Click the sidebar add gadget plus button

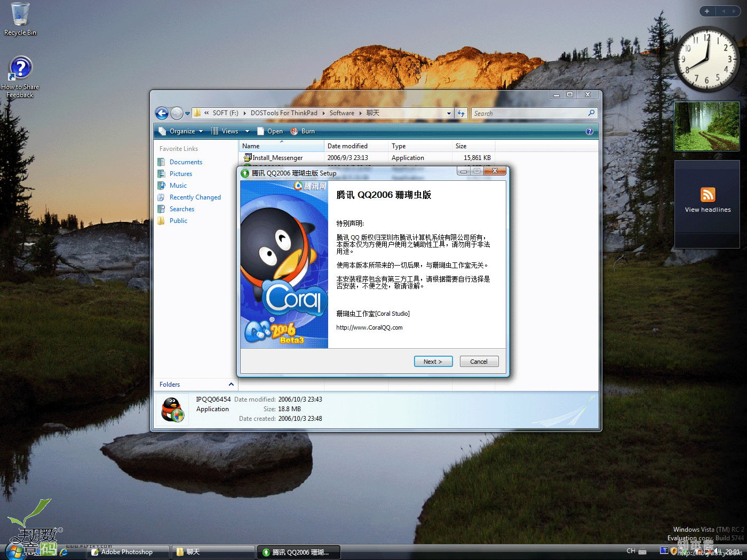(x=707, y=11)
